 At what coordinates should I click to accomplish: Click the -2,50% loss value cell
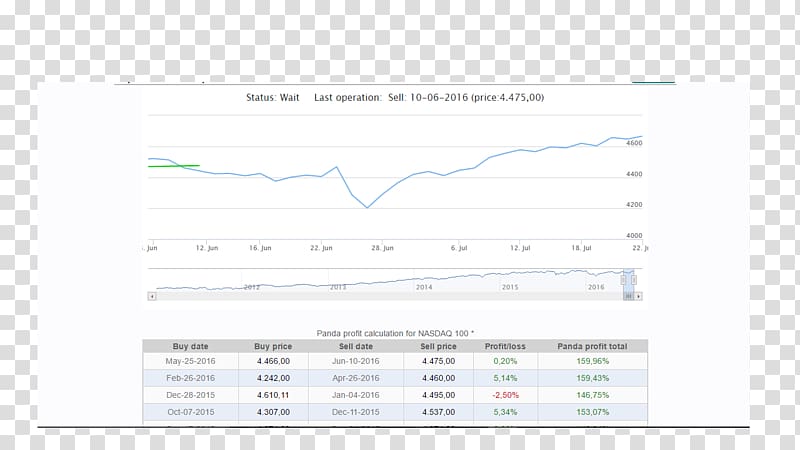(x=506, y=395)
